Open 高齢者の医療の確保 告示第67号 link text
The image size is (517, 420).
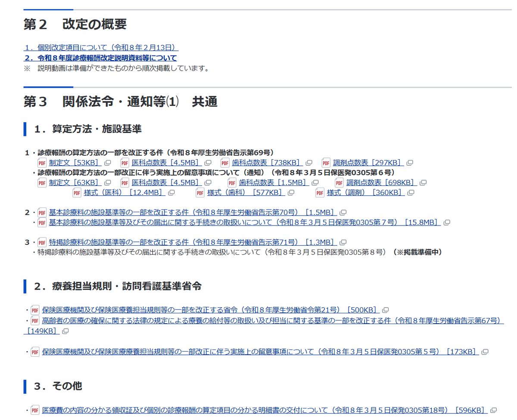click(273, 321)
